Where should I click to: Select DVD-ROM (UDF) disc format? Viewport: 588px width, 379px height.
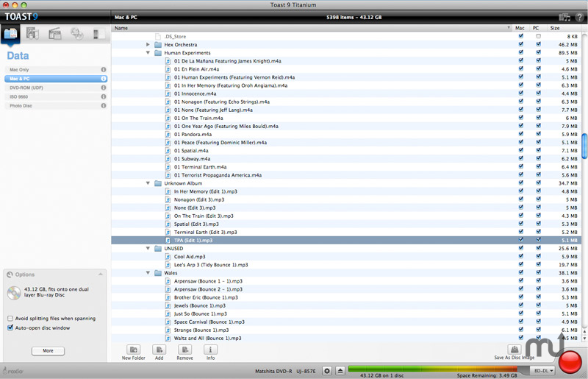[56, 88]
